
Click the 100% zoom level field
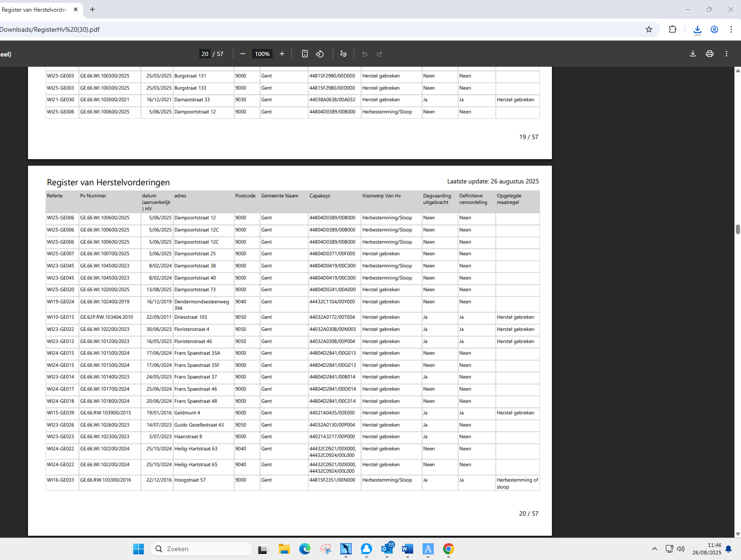[262, 54]
